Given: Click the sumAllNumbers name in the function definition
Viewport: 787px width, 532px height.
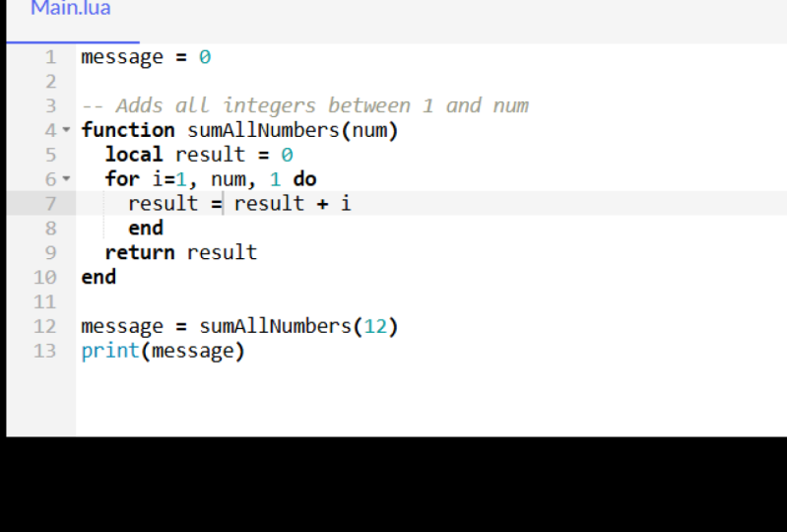Looking at the screenshot, I should pyautogui.click(x=262, y=130).
